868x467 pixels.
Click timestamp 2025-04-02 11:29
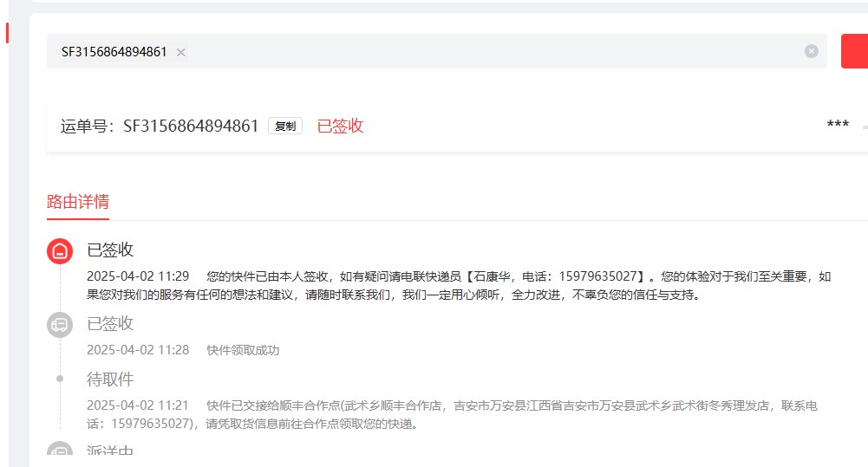pyautogui.click(x=138, y=276)
